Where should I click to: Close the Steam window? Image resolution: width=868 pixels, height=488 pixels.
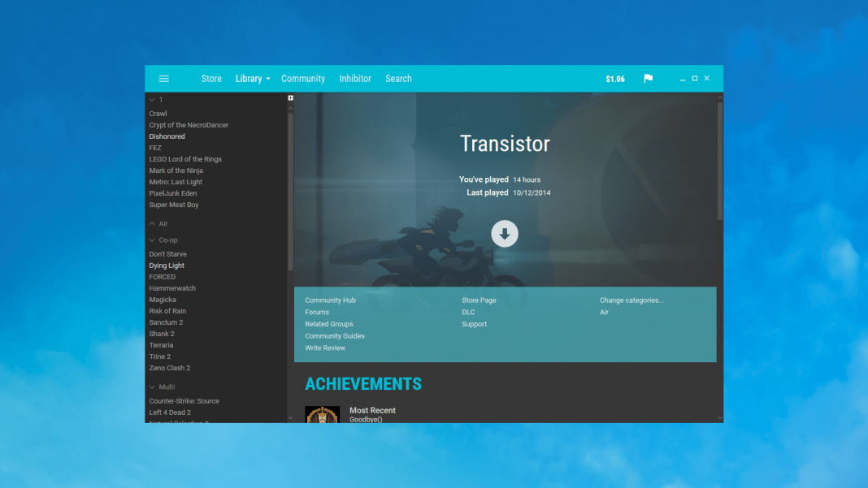707,79
